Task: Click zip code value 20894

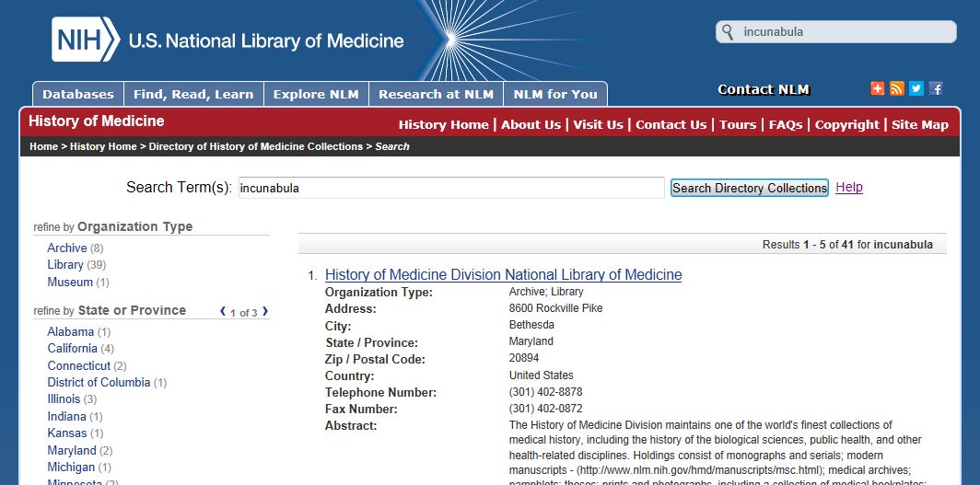Action: (524, 358)
